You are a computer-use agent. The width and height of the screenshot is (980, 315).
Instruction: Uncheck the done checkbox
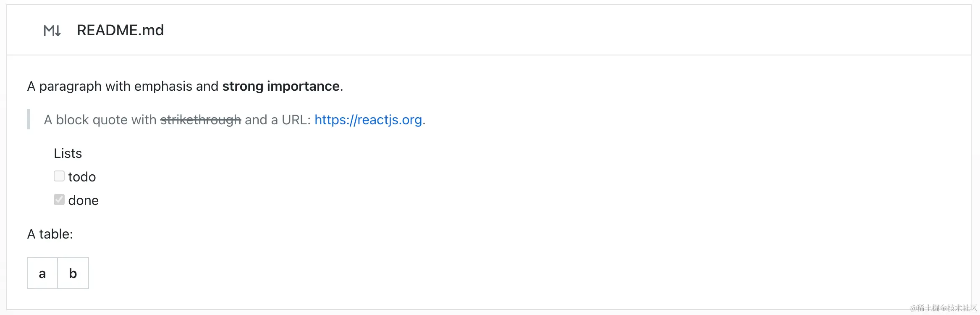click(59, 199)
